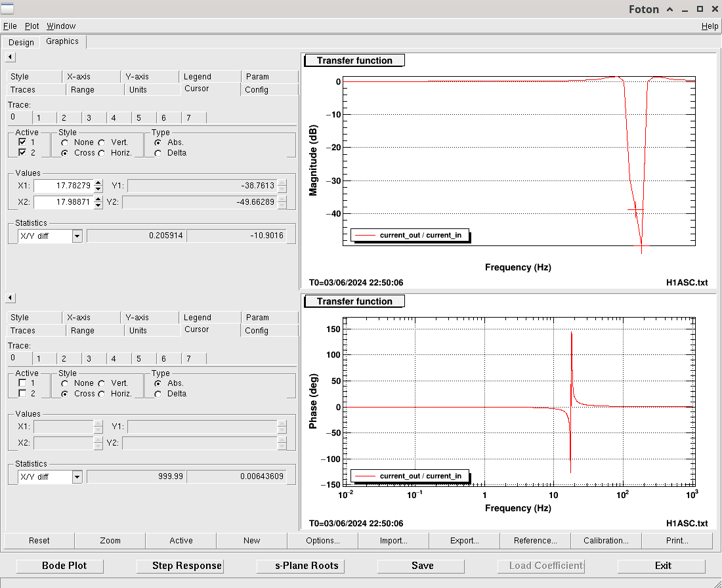Select trace number 3 in upper panel
The image size is (722, 588).
89,118
